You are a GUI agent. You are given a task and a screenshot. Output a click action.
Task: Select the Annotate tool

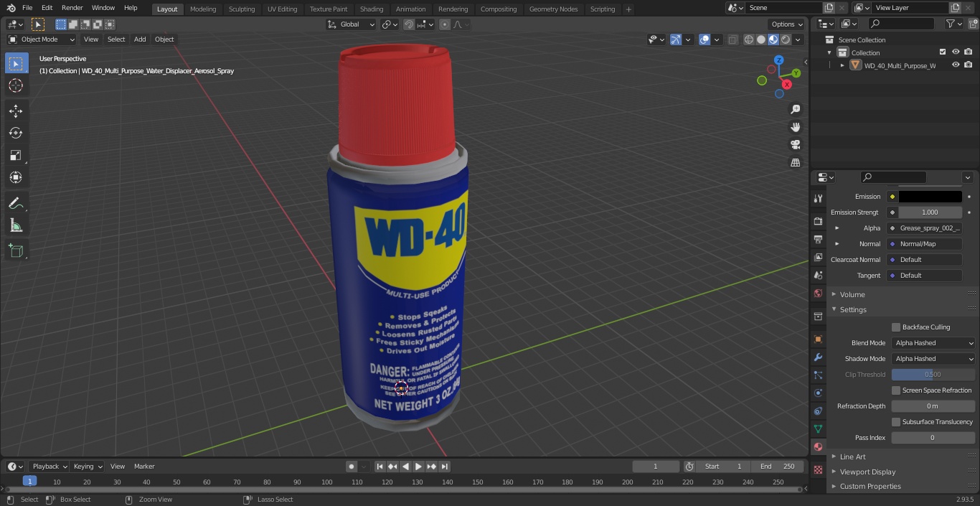coord(16,203)
